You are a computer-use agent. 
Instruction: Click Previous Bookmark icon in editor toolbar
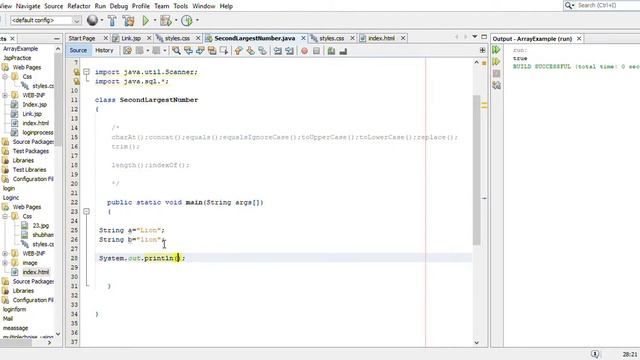(238, 51)
